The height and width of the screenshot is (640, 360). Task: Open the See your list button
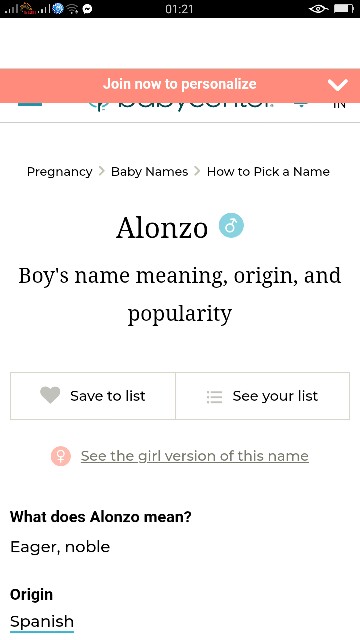pyautogui.click(x=262, y=396)
